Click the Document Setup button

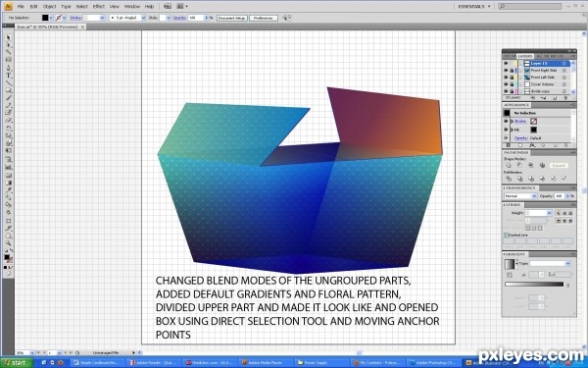[232, 18]
